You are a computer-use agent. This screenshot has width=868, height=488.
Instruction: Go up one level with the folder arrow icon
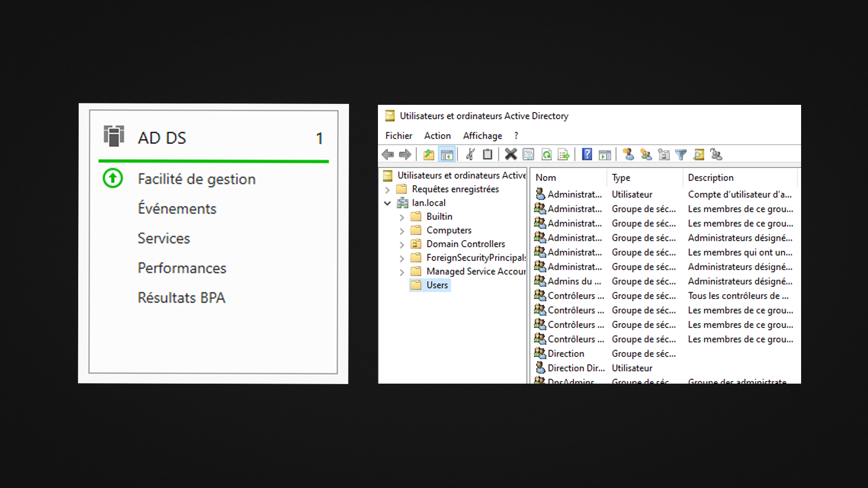(x=429, y=155)
